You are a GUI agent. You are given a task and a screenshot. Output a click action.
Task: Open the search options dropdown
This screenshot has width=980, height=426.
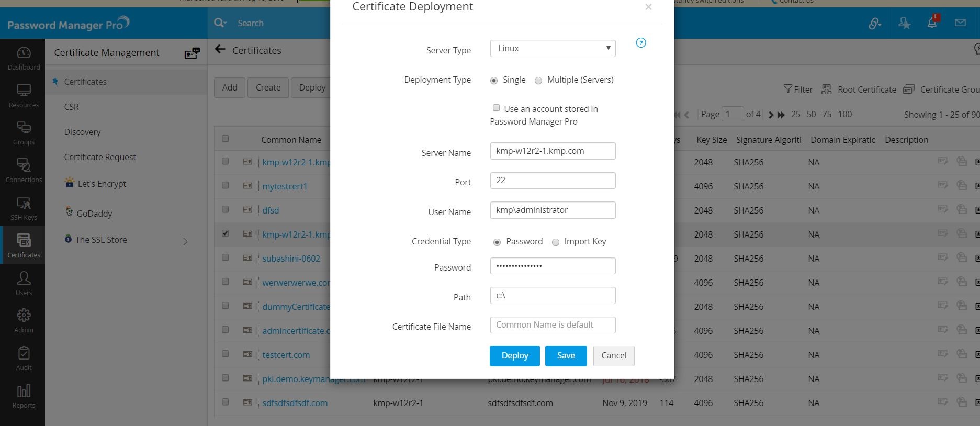(220, 23)
